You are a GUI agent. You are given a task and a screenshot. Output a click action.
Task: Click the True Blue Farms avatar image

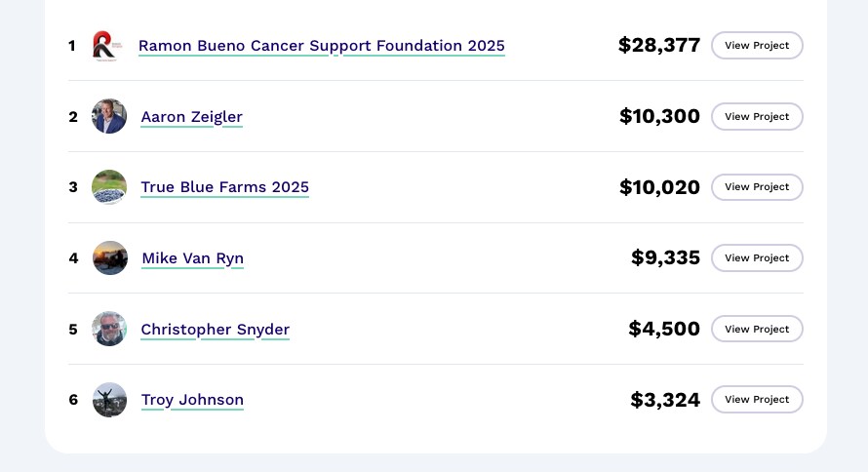coord(109,187)
